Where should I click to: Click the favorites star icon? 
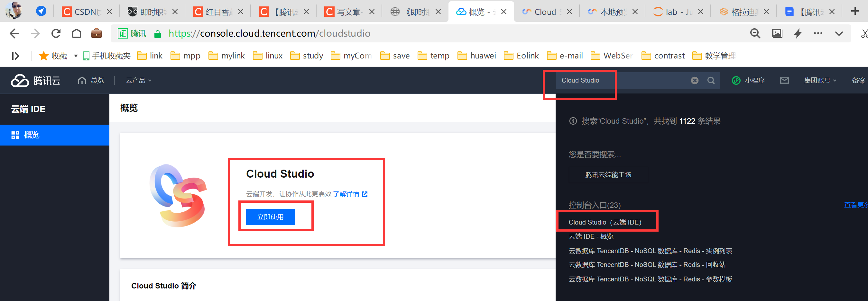43,56
